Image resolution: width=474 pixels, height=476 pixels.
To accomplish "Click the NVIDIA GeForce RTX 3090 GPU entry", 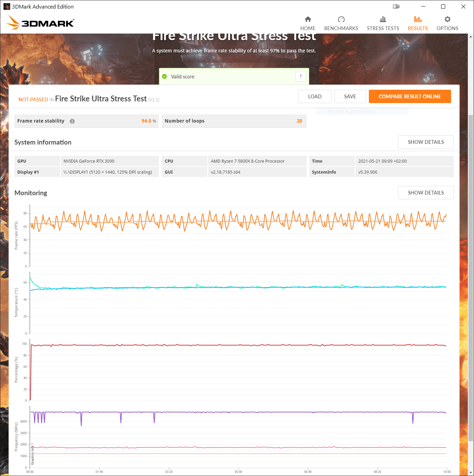I will coord(89,161).
